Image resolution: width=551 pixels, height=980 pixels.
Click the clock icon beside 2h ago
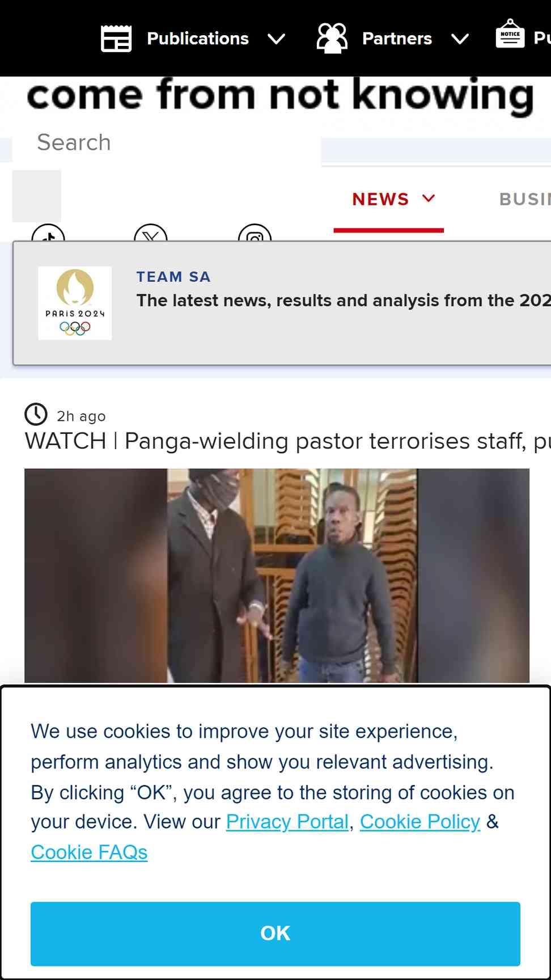click(x=36, y=415)
